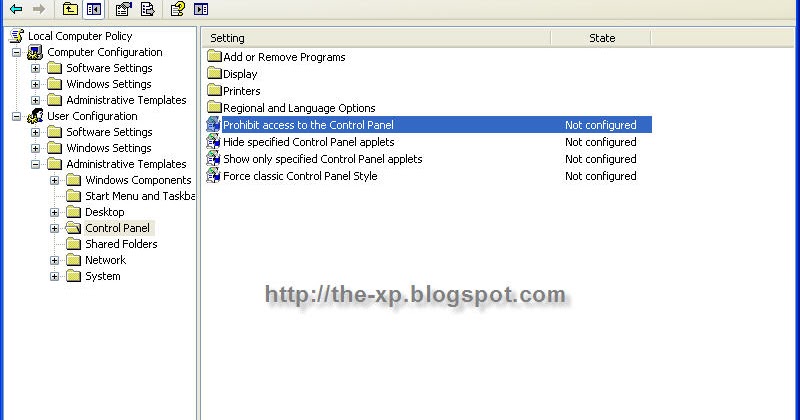Screen dimensions: 800x420
Task: Go up one level with folder icon
Action: click(x=70, y=9)
